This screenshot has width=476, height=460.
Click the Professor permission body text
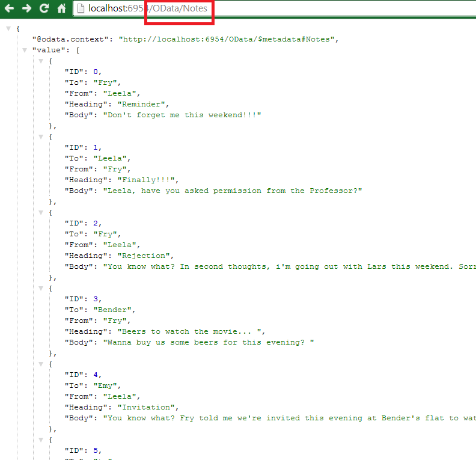point(233,191)
